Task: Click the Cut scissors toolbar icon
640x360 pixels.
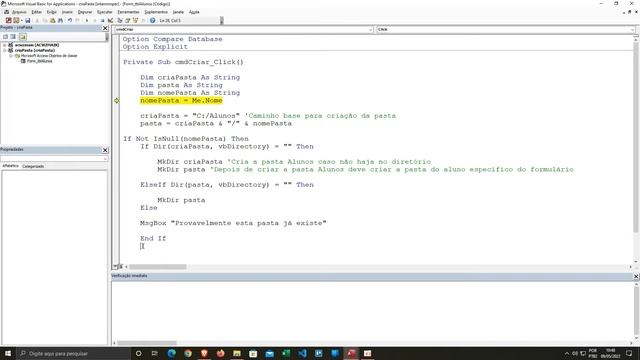Action: pyautogui.click(x=37, y=20)
